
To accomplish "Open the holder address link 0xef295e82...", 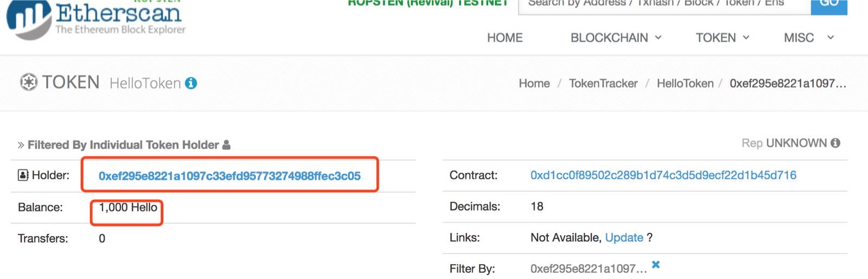I will point(229,176).
